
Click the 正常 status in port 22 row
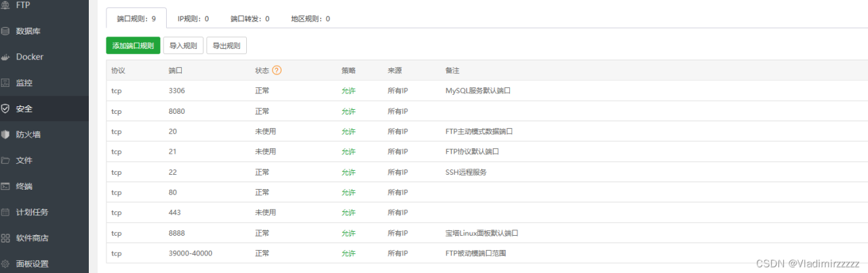click(x=262, y=172)
